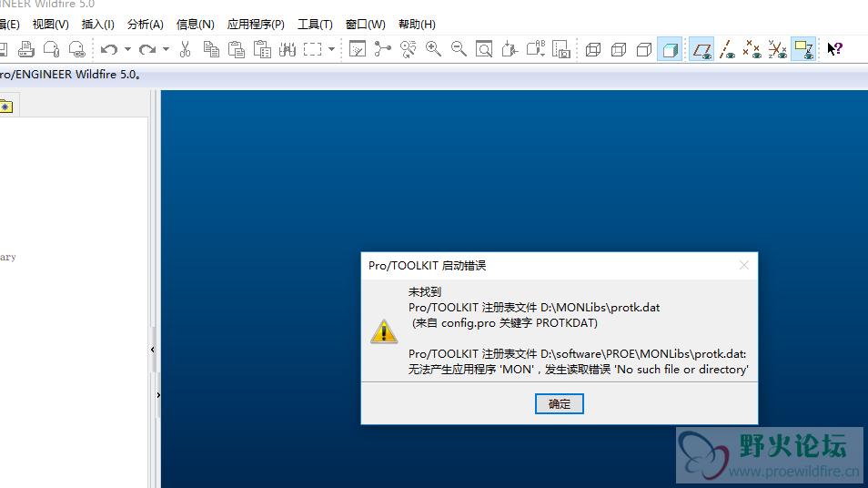Open the 视图(V) menu
This screenshot has width=868, height=488.
[x=50, y=25]
